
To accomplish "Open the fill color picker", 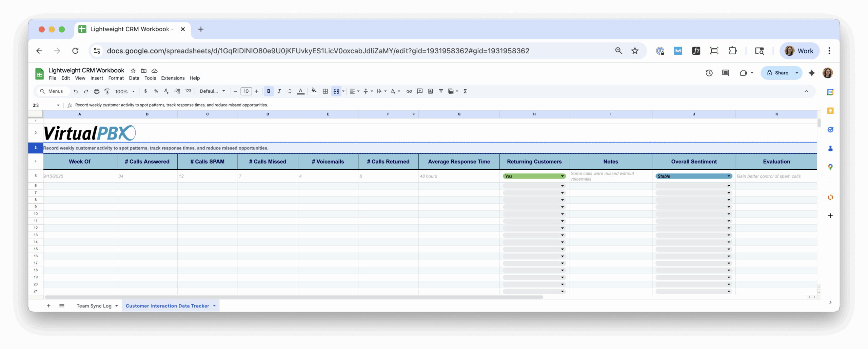I will (314, 91).
